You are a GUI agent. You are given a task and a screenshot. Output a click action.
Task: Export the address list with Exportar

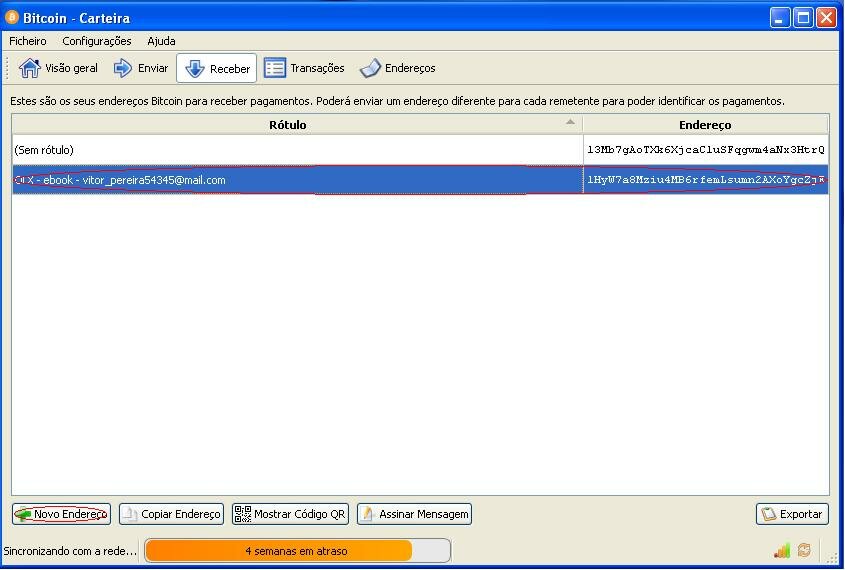pos(792,514)
